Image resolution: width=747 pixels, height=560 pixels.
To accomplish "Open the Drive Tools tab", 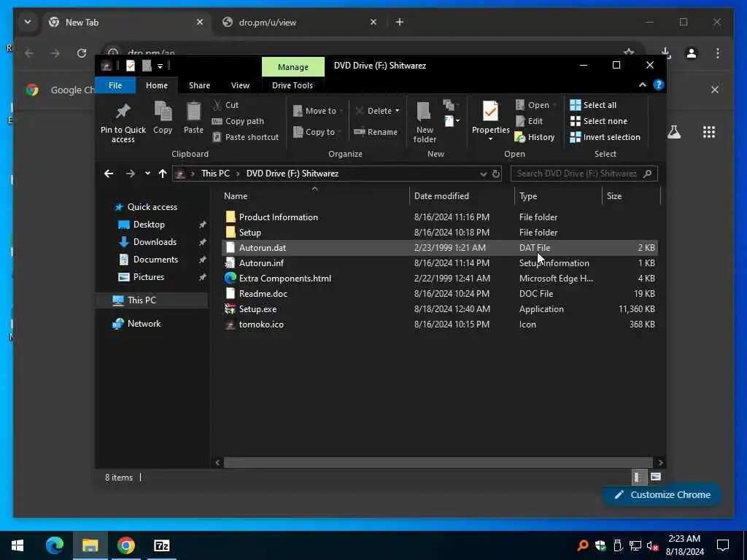I will pos(292,85).
